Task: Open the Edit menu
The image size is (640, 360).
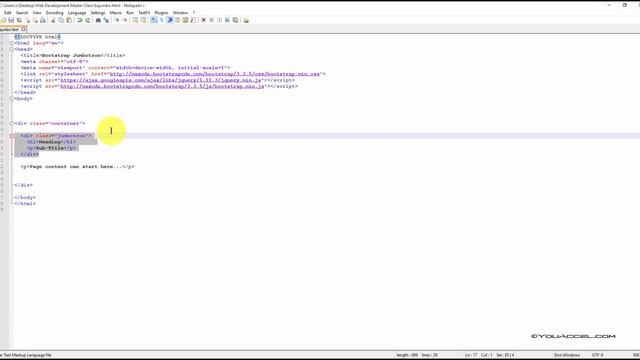Action: tap(7, 13)
